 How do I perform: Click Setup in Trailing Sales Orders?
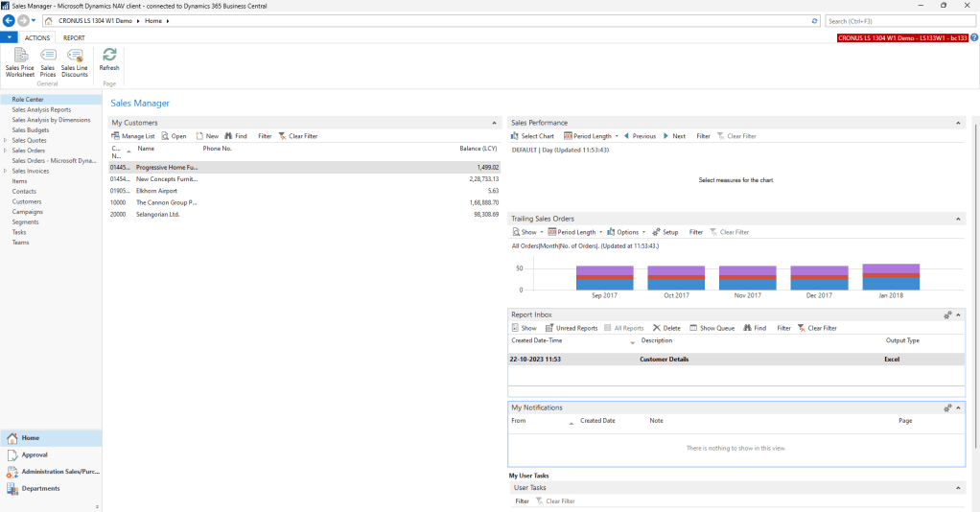tap(665, 232)
